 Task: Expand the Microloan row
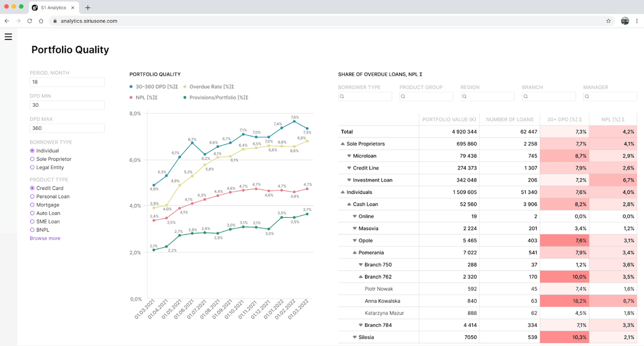click(x=349, y=156)
